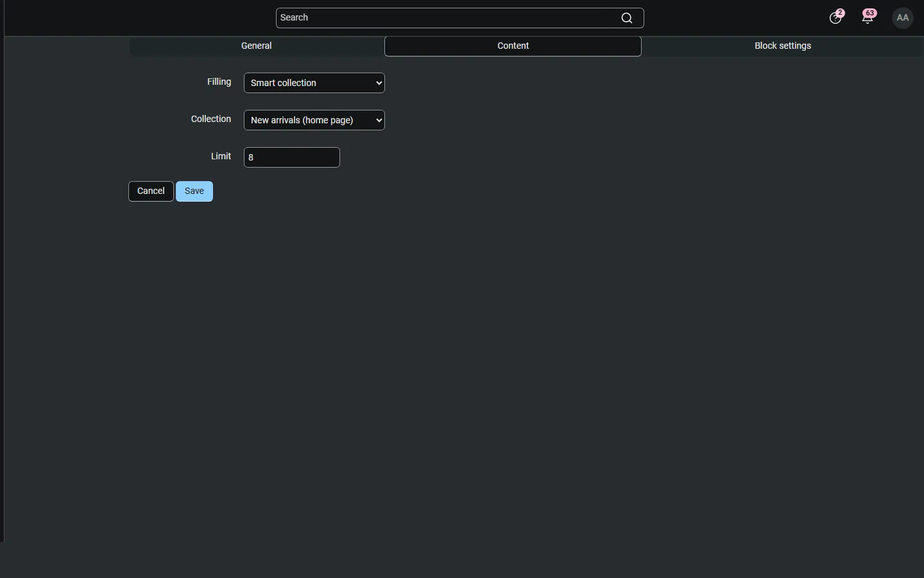Click the blue Save button
Viewport: 924px width, 578px height.
tap(194, 191)
